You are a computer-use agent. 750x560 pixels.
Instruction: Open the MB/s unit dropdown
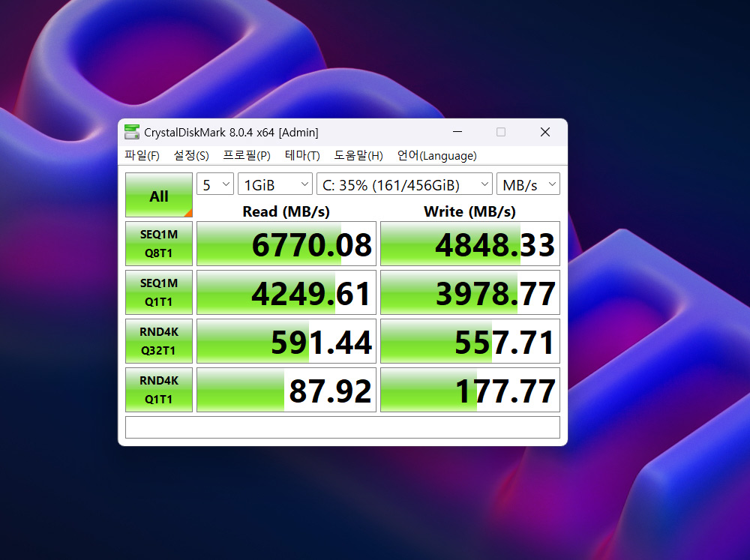[529, 184]
